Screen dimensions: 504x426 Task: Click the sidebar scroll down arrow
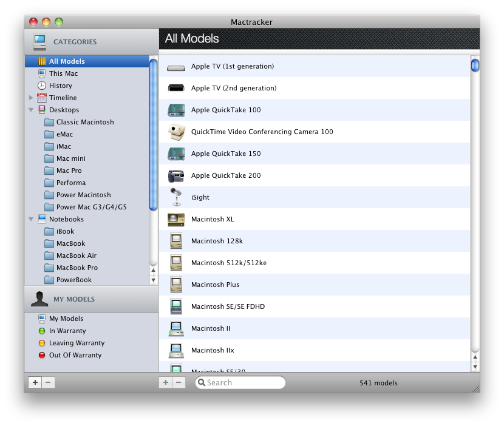tap(153, 280)
